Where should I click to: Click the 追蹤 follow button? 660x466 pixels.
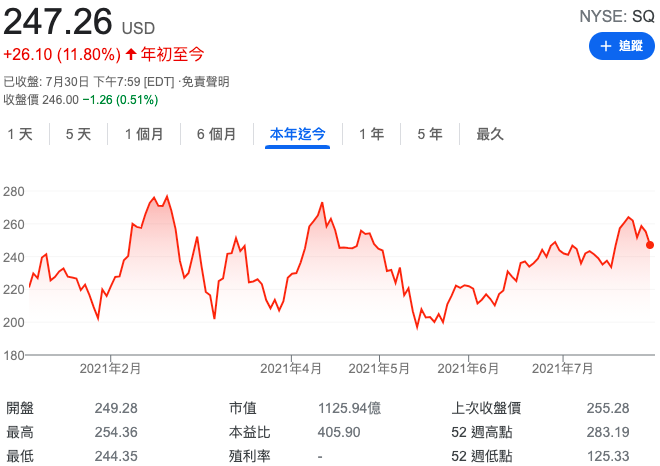click(621, 46)
